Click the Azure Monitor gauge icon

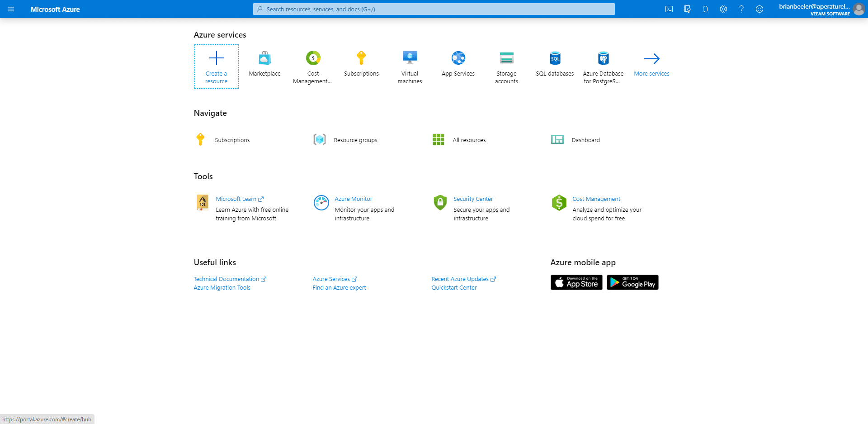coord(321,202)
